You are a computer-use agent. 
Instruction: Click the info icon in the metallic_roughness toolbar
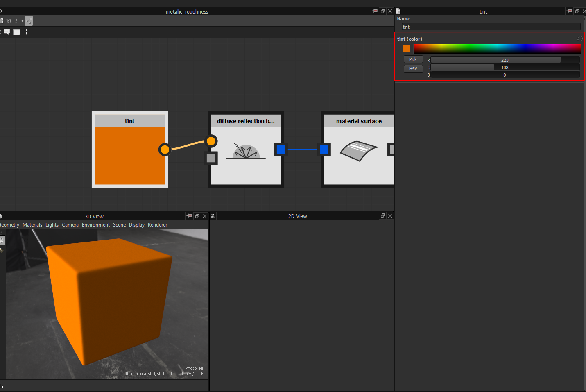[16, 21]
